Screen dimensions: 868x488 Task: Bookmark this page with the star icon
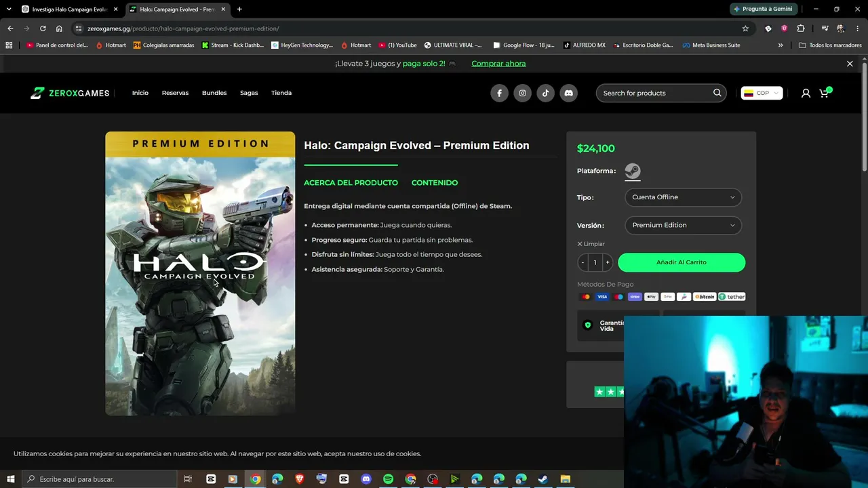point(745,28)
